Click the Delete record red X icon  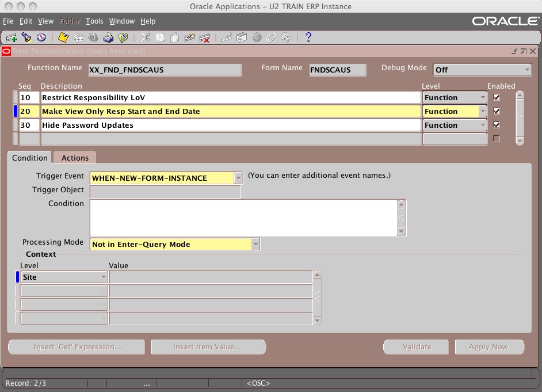[205, 37]
